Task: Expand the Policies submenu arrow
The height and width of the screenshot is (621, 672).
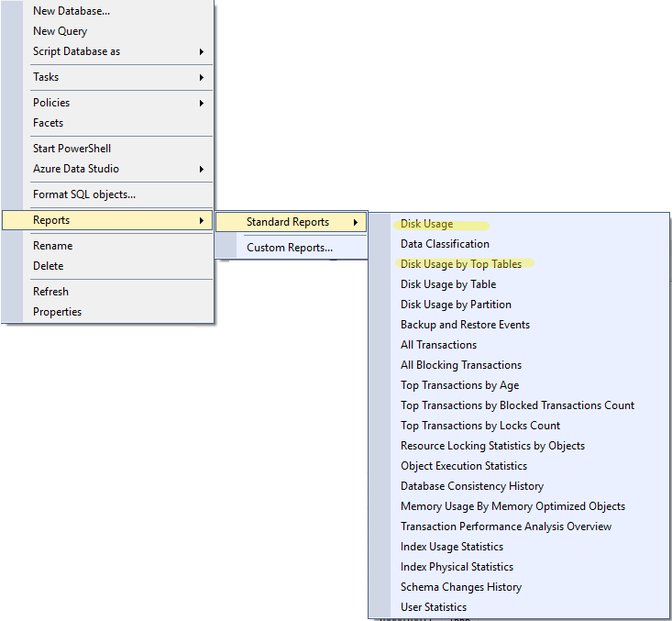Action: [202, 104]
